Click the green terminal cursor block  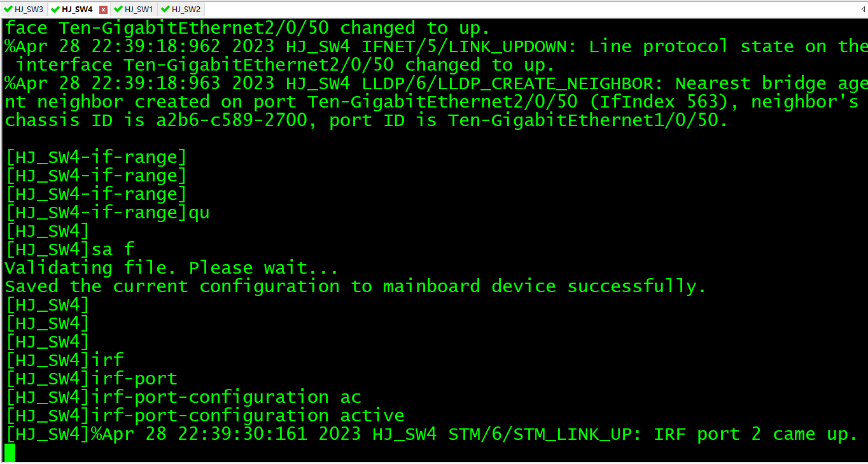click(10, 453)
